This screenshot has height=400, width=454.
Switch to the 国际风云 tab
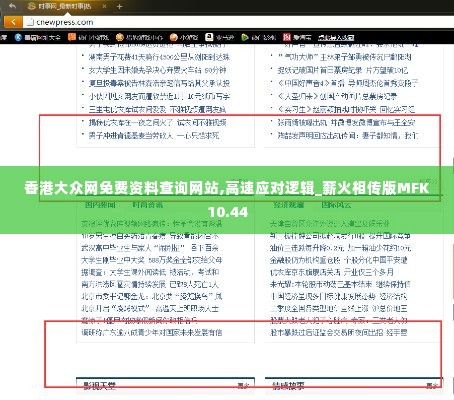[336, 205]
